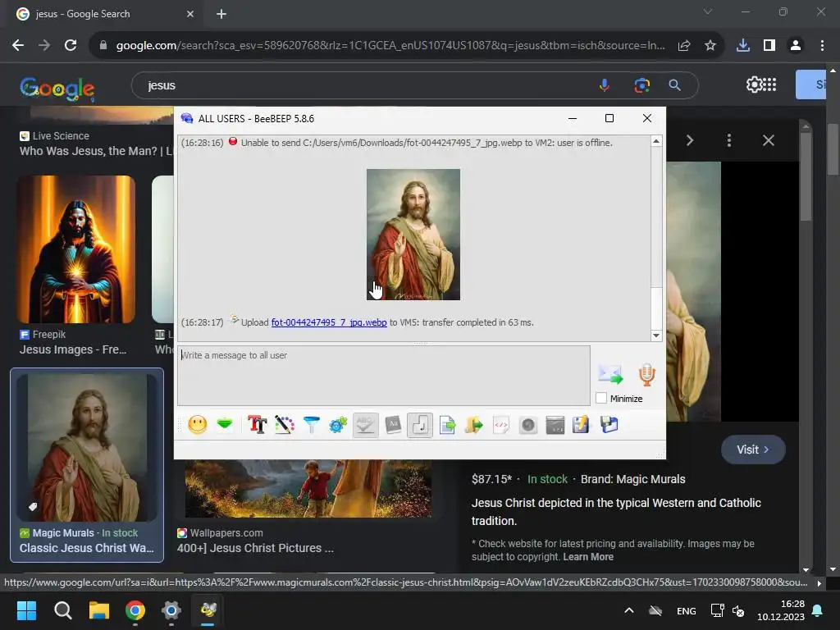This screenshot has height=630, width=840.
Task: Share this page from the address bar
Action: click(684, 46)
